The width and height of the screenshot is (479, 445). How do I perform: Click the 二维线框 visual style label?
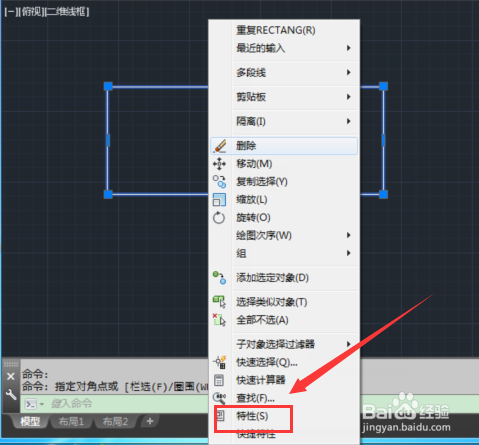[67, 12]
